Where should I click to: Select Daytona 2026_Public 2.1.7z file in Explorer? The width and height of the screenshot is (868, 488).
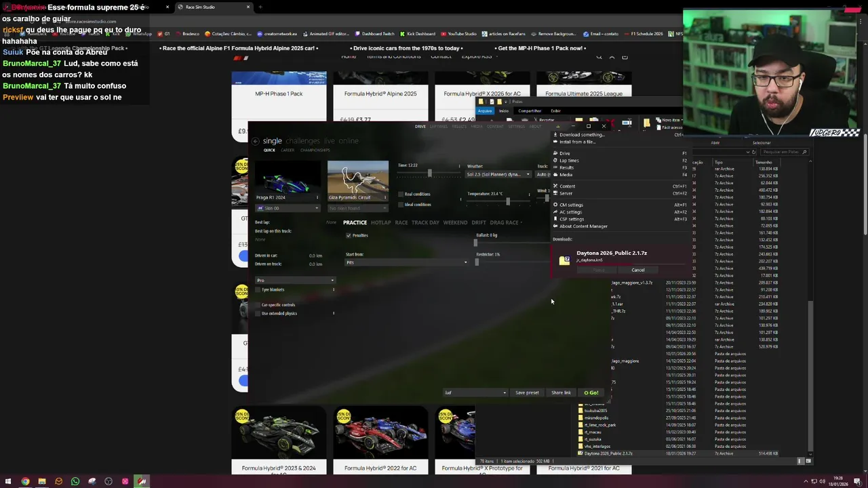(608, 453)
